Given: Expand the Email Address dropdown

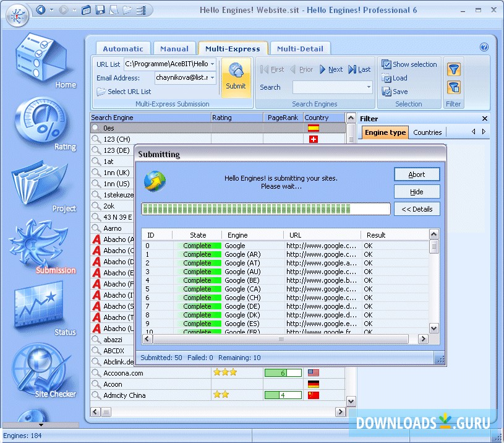Looking at the screenshot, I should pyautogui.click(x=212, y=78).
